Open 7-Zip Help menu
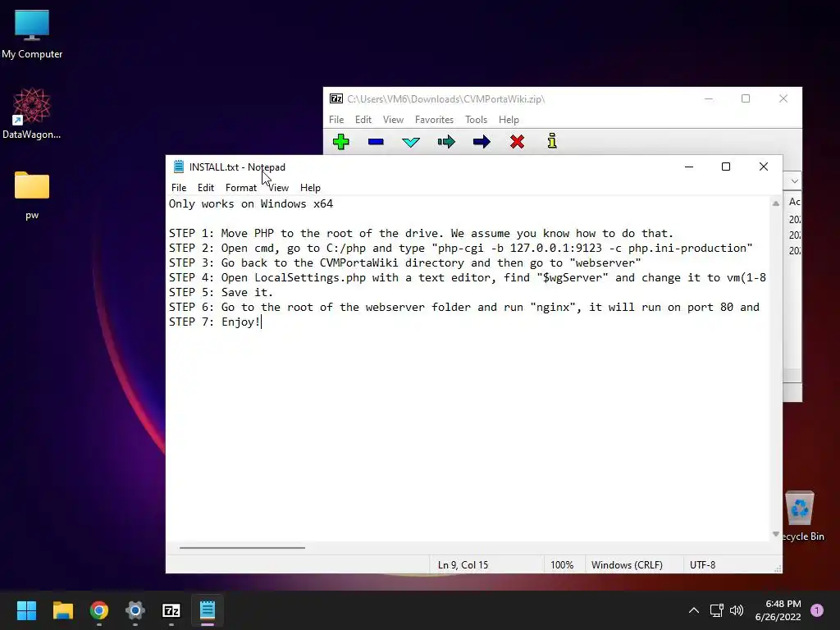The height and width of the screenshot is (630, 840). tap(509, 120)
